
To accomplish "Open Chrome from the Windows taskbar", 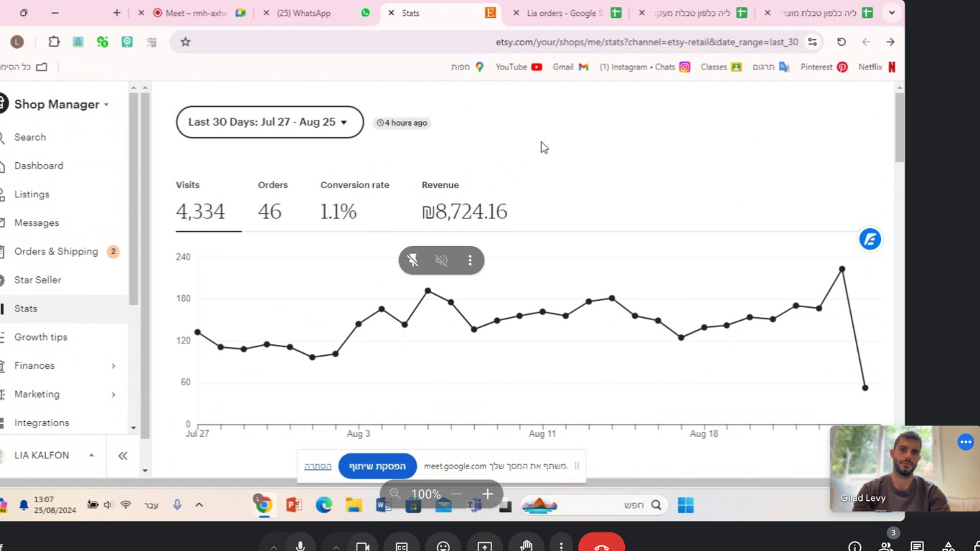I will point(263,505).
